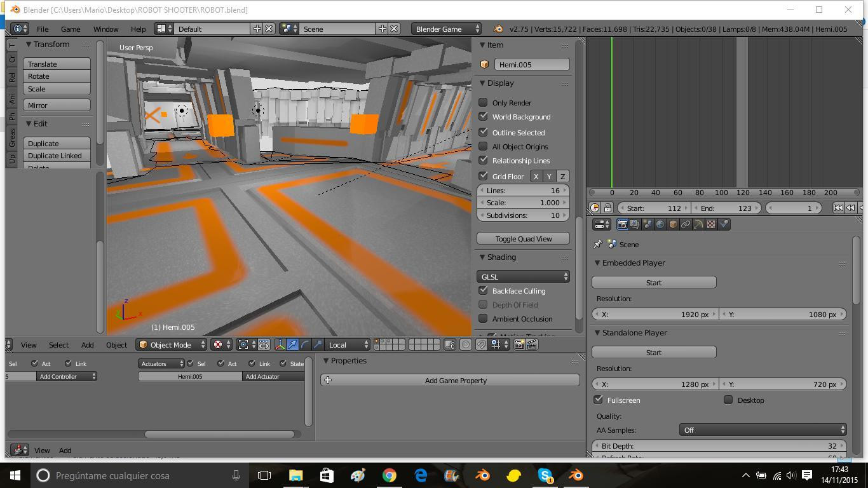Image resolution: width=868 pixels, height=488 pixels.
Task: Toggle the snap magnet icon
Action: (x=482, y=344)
